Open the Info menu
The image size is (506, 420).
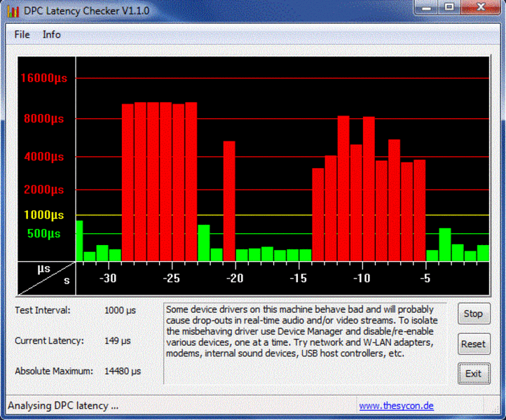[52, 34]
